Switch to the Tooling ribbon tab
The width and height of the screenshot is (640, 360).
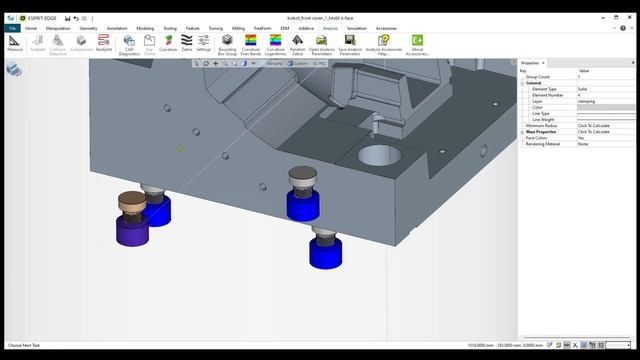coord(170,28)
